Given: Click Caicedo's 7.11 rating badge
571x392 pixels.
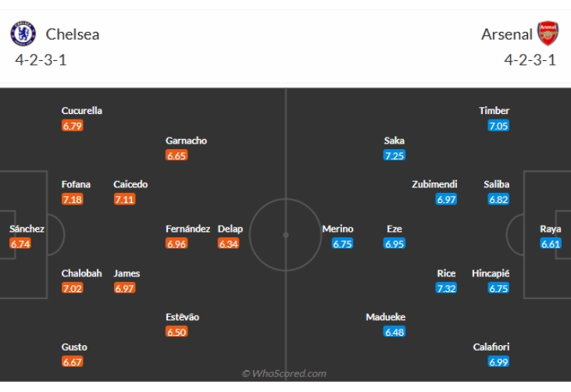Looking at the screenshot, I should tap(124, 199).
